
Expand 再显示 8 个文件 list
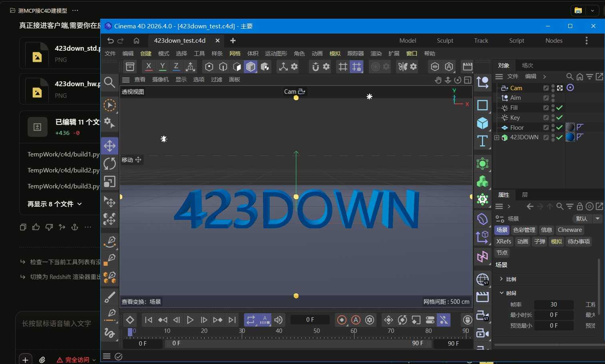[55, 204]
